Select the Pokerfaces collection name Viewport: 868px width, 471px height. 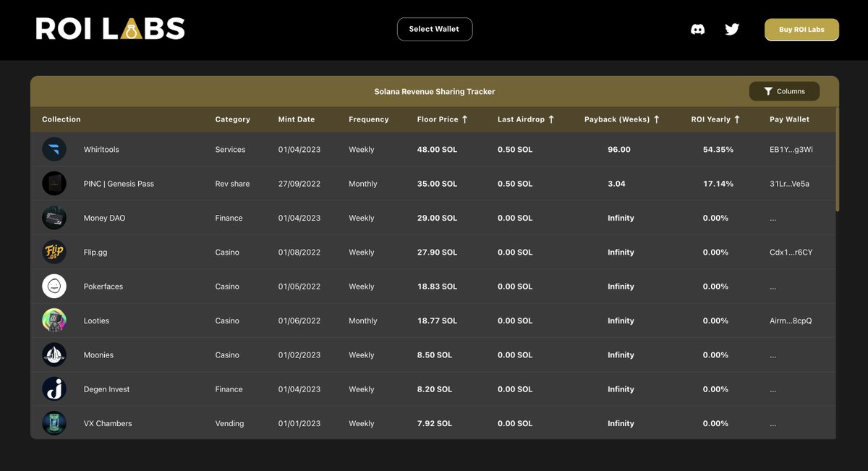click(x=103, y=287)
